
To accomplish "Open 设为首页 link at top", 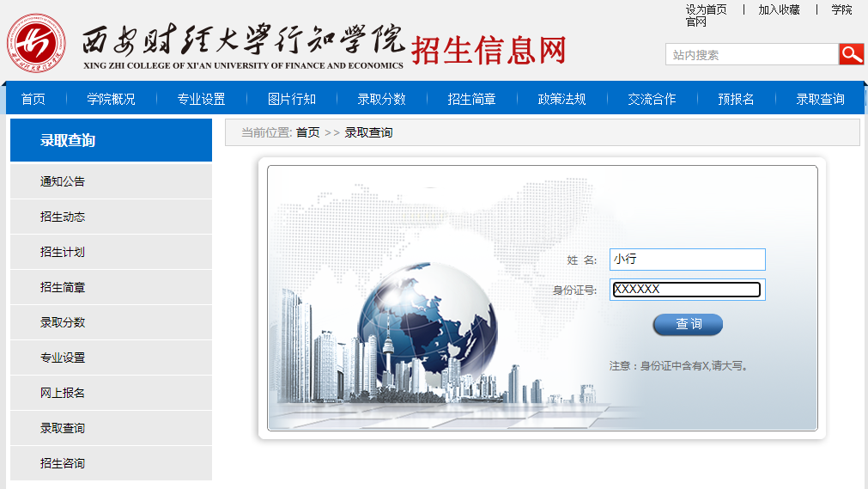I will pos(706,9).
